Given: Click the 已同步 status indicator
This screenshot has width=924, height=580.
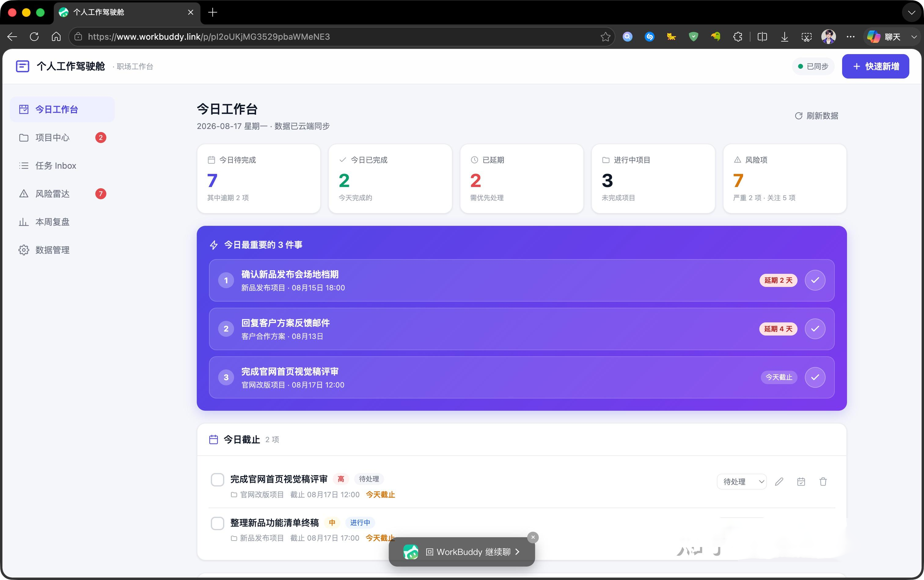Looking at the screenshot, I should 813,66.
